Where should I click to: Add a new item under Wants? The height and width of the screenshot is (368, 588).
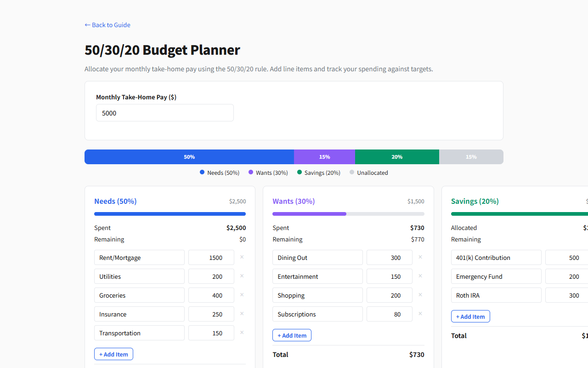pos(292,335)
